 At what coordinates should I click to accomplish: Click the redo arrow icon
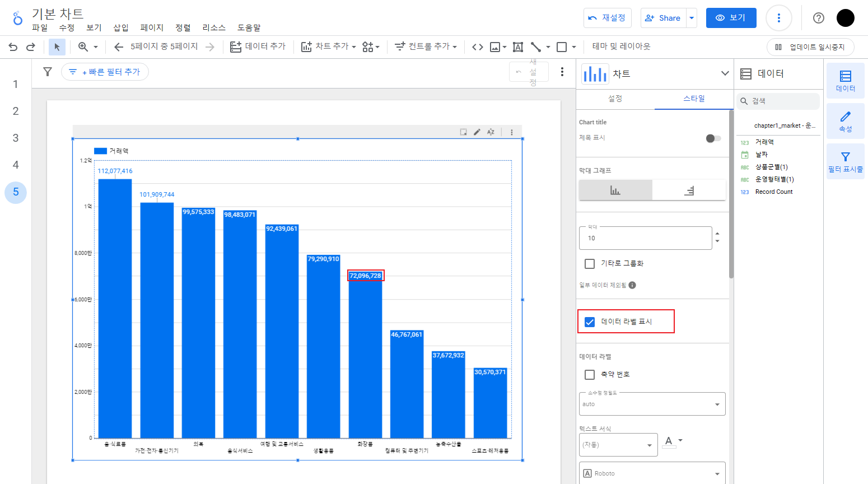(31, 47)
